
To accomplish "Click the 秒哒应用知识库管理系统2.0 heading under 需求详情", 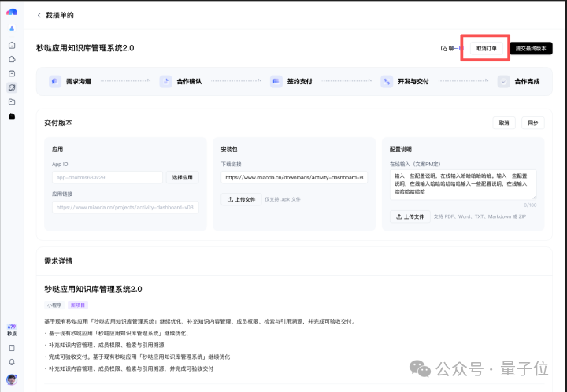I will [x=93, y=290].
